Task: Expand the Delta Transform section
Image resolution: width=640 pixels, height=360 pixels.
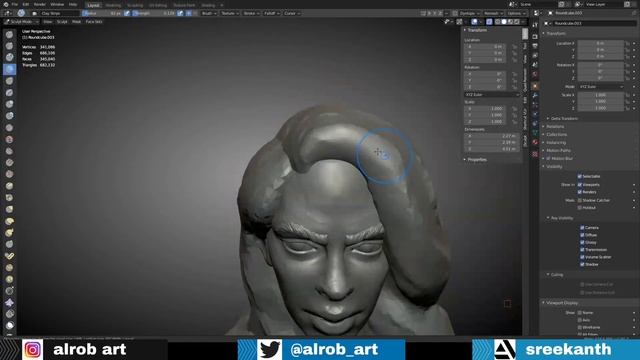Action: [x=564, y=118]
